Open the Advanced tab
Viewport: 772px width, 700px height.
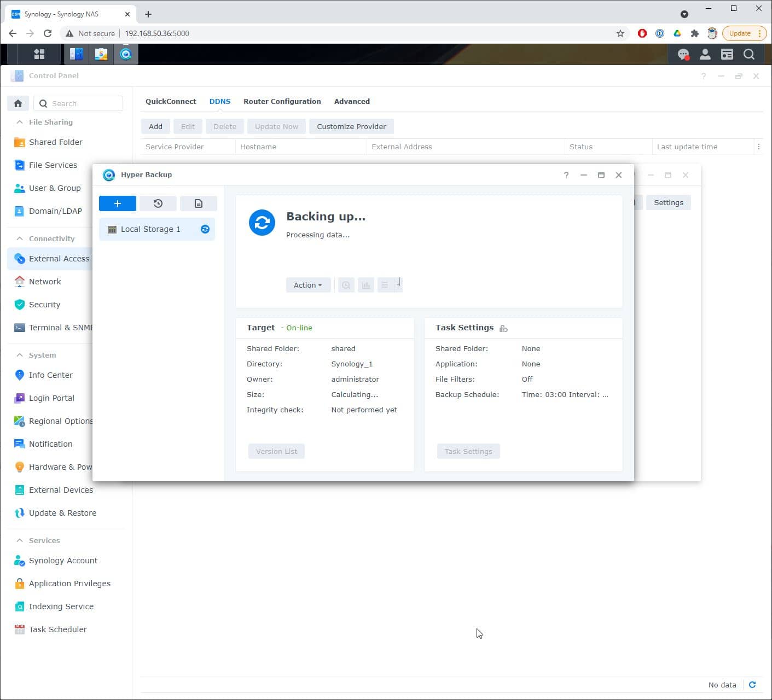coord(352,101)
